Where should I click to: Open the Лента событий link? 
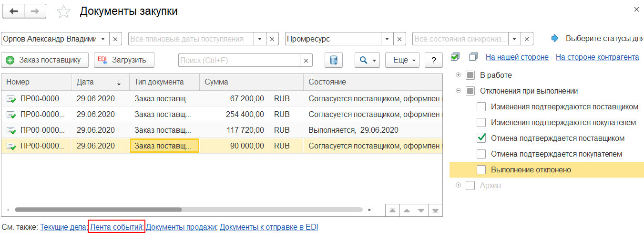(116, 227)
